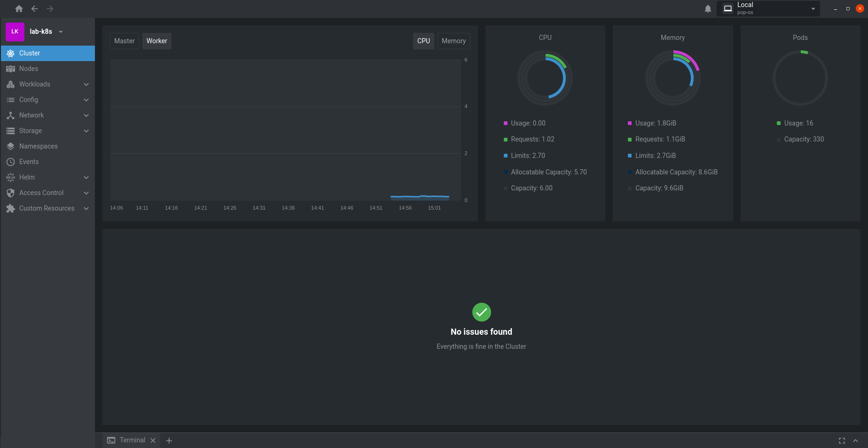Click the LK cluster avatar
This screenshot has height=448, width=868.
coord(15,31)
